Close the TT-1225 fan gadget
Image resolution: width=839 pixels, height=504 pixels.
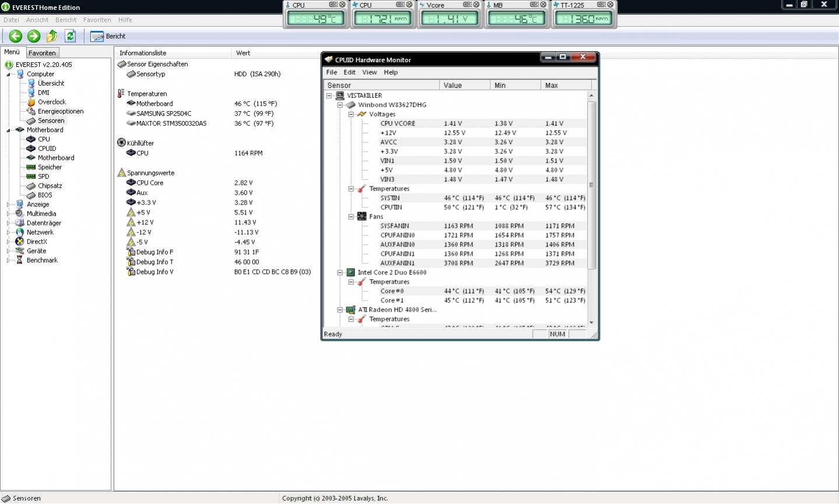610,5
